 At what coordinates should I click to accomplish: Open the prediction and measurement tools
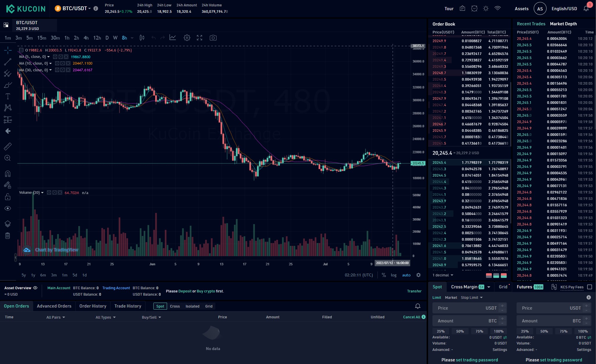(x=8, y=119)
